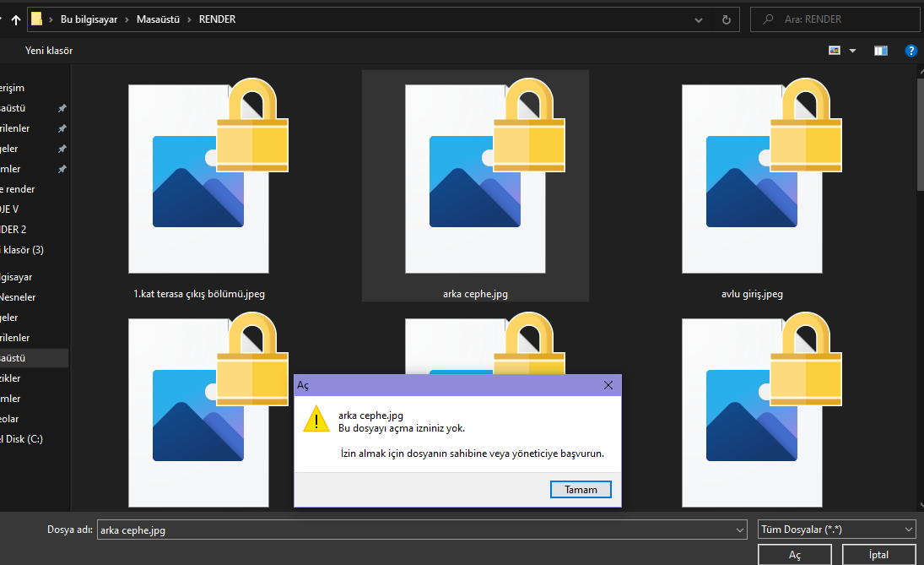Open the Tüm Dosyalar (*.*) file type dropdown
The image size is (924, 565).
pyautogui.click(x=835, y=530)
